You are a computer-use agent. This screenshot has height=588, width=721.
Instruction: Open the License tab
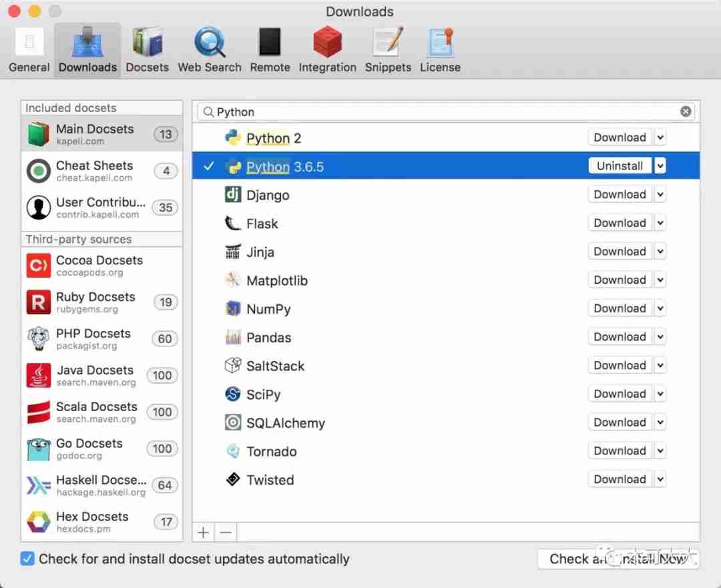440,51
